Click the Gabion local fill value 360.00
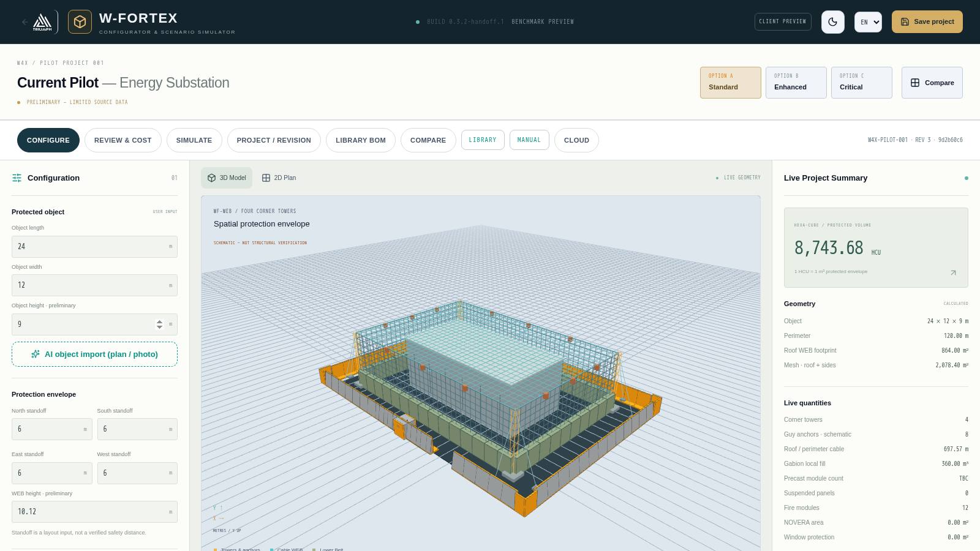Screen dimensions: 980x551 955,463
